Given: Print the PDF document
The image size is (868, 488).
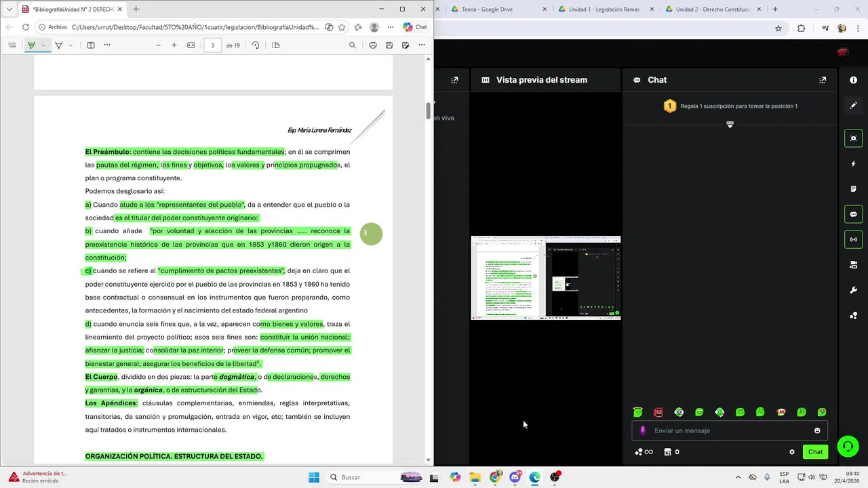Looking at the screenshot, I should [x=373, y=45].
